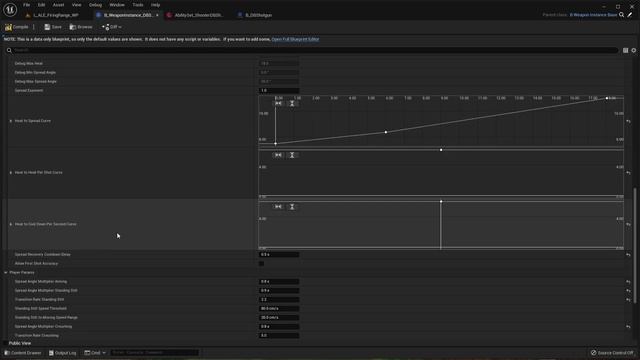This screenshot has width=640, height=360.
Task: Reset Spread Angle Multiplier Aiming to default
Action: tap(628, 282)
